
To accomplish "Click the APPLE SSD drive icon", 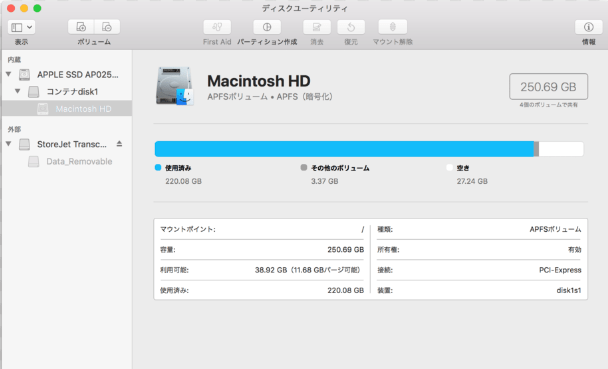I will coord(24,74).
